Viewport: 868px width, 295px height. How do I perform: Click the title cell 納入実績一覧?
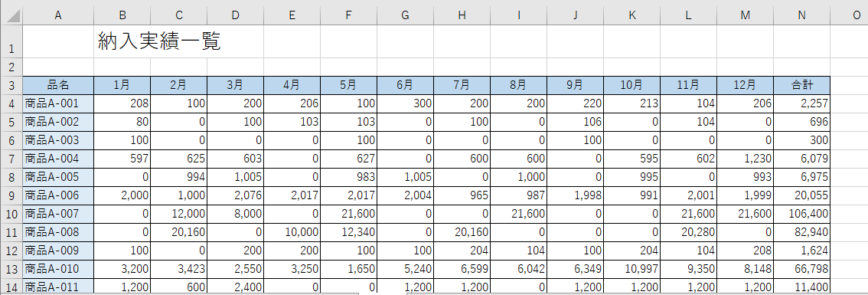point(160,41)
